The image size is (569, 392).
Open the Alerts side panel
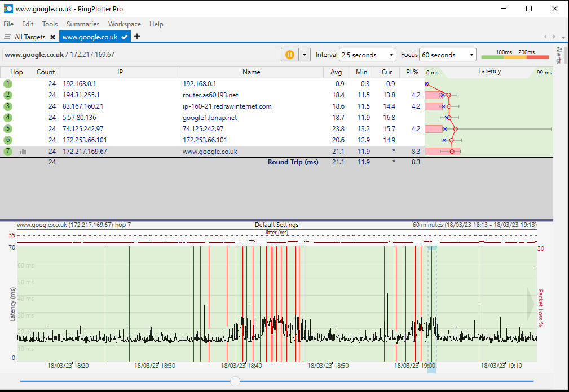click(559, 56)
